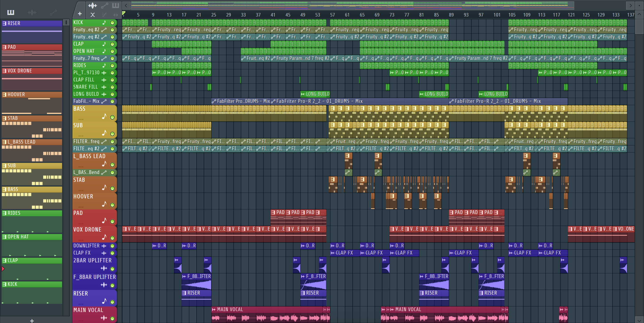The height and width of the screenshot is (323, 644).
Task: Click the PL_T..97130 track name
Action: click(86, 72)
